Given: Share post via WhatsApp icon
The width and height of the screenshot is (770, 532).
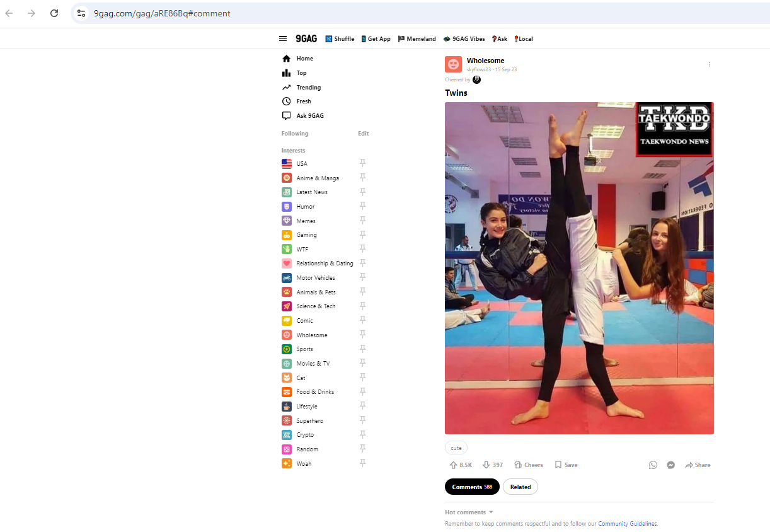Looking at the screenshot, I should click(653, 465).
